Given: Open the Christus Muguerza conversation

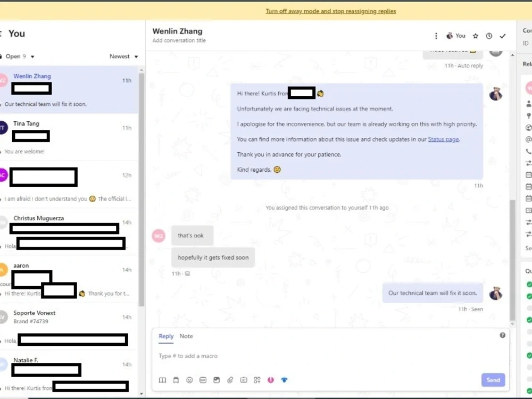Looking at the screenshot, I should pos(69,232).
